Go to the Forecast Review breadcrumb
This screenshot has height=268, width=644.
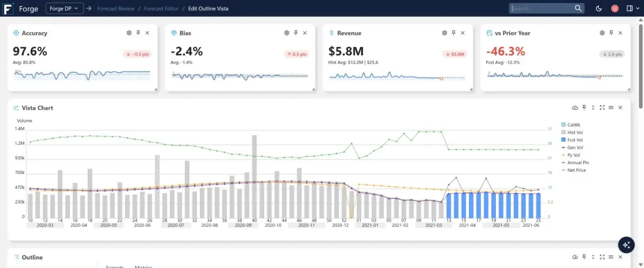[x=116, y=8]
